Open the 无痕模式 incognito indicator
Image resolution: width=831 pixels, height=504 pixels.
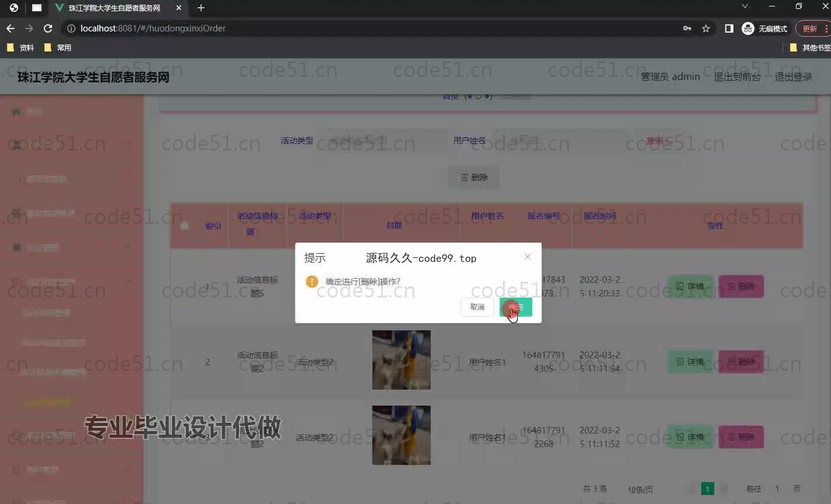click(x=764, y=28)
